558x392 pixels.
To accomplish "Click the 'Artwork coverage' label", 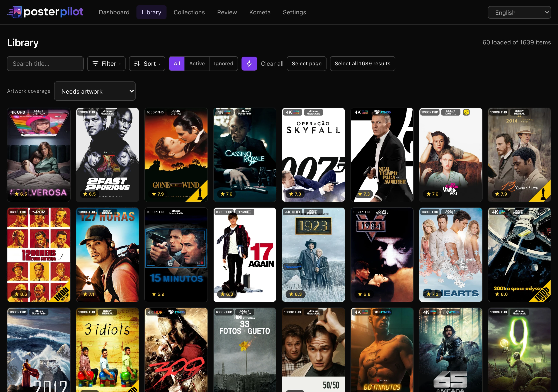I will click(x=29, y=91).
